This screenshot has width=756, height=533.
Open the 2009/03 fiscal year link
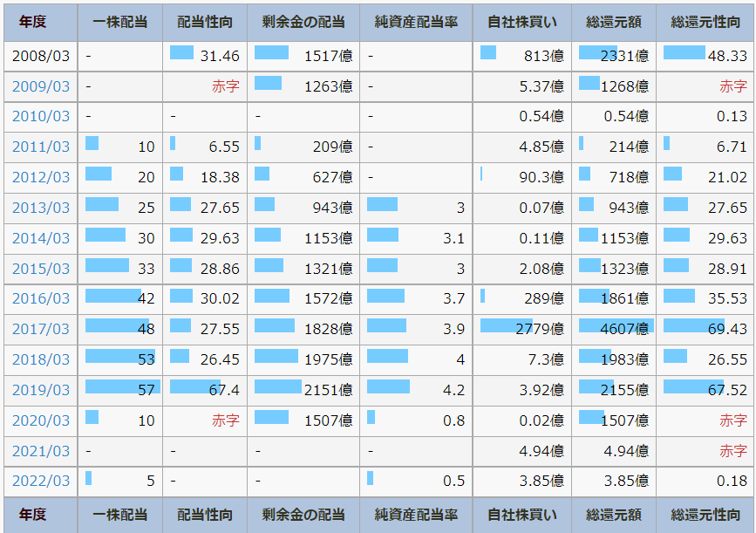click(41, 86)
